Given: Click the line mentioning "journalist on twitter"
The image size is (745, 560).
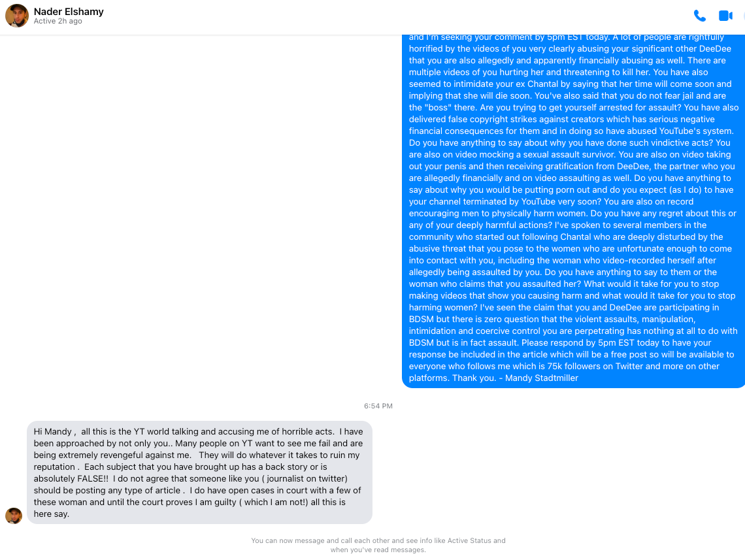Looking at the screenshot, I should click(x=191, y=479).
